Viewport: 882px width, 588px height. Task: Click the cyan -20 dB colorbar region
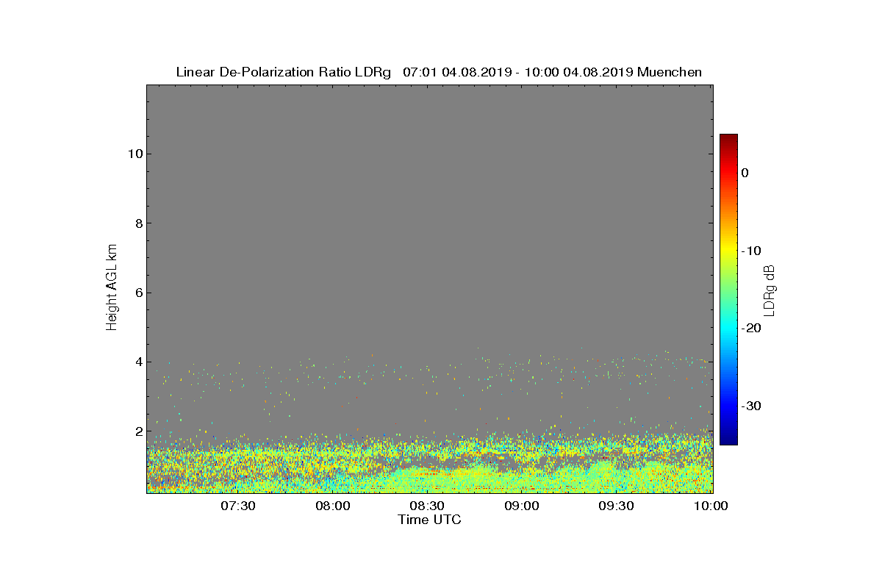pos(728,329)
